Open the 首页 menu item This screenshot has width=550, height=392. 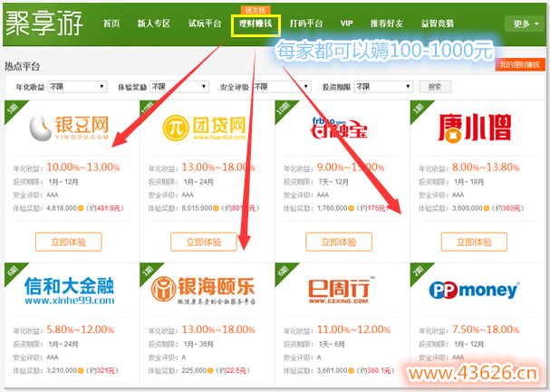[111, 24]
